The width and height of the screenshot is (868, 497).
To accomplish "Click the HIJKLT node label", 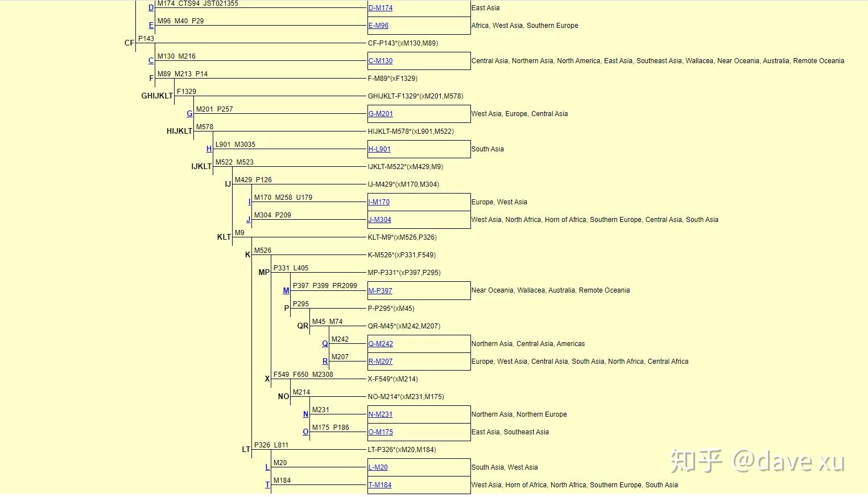I will (x=179, y=131).
